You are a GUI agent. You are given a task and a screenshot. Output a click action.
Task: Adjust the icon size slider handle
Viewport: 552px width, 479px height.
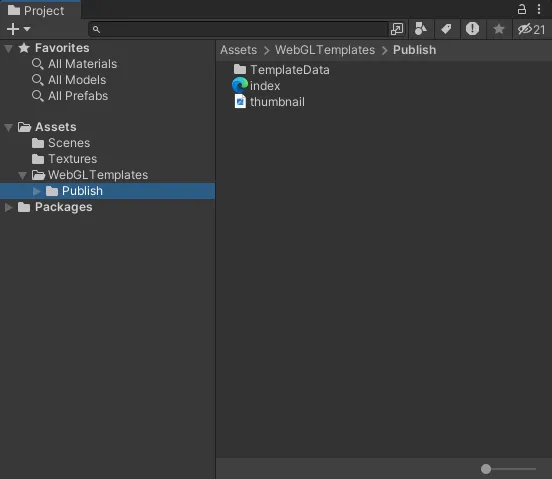[x=486, y=469]
